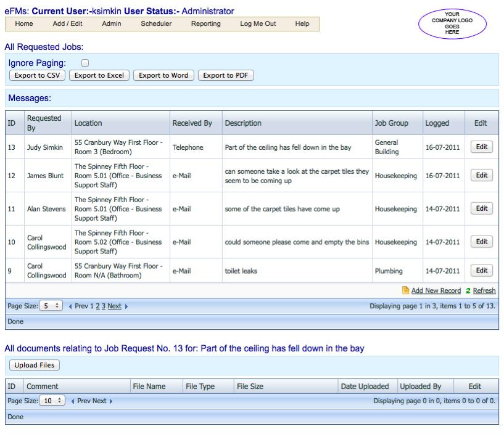Click the Next link in jobs pager
Image resolution: width=504 pixels, height=434 pixels.
(114, 306)
